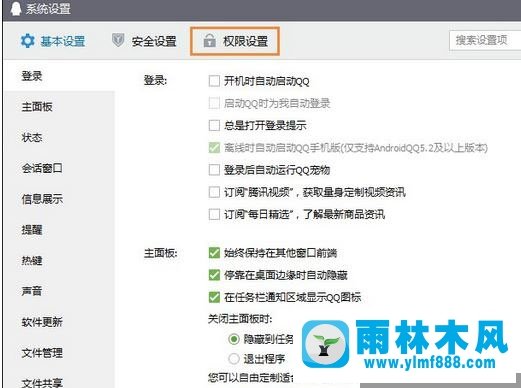The width and height of the screenshot is (521, 388).
Task: Open 软件更新 settings in sidebar
Action: click(42, 322)
